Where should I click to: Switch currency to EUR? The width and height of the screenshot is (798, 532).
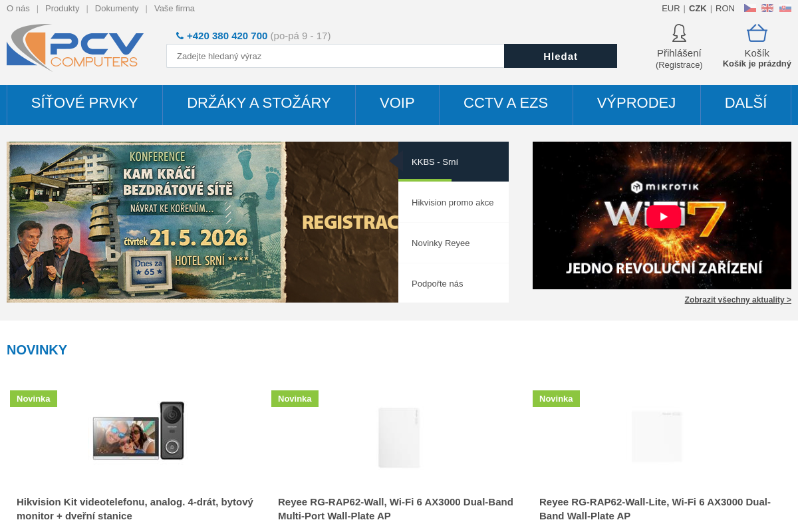670,8
